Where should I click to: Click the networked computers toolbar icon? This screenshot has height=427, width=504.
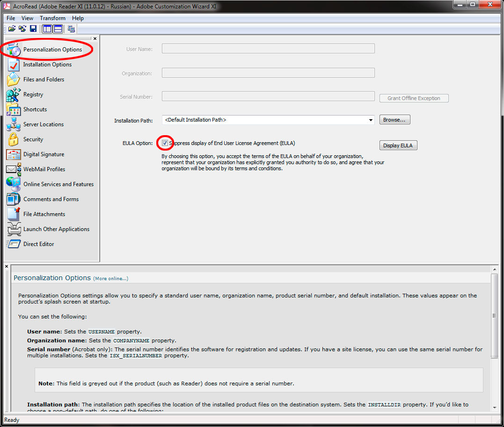(71, 29)
